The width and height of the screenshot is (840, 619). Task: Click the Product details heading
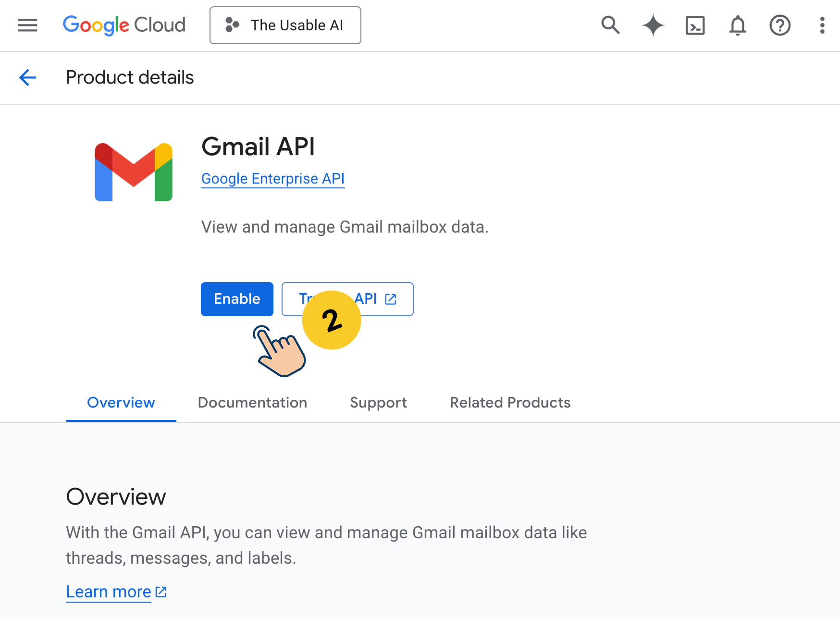(130, 77)
